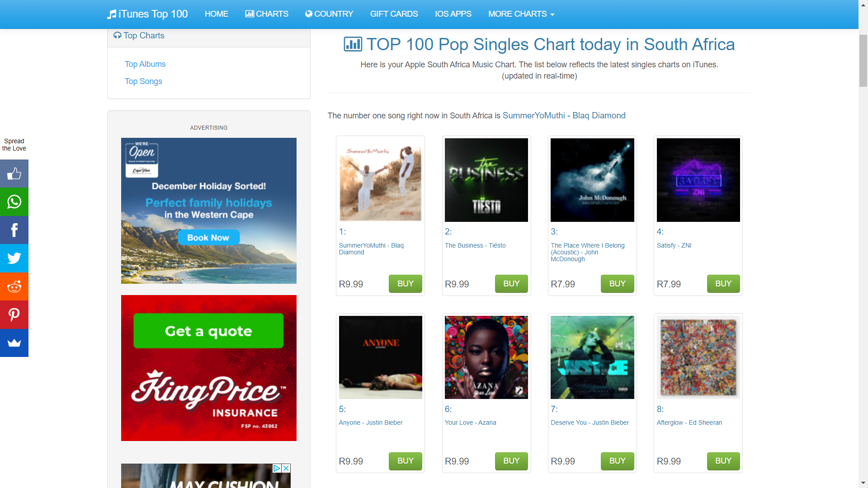Viewport: 868px width, 488px height.
Task: Go to COUNTRY in navigation bar
Action: point(329,14)
